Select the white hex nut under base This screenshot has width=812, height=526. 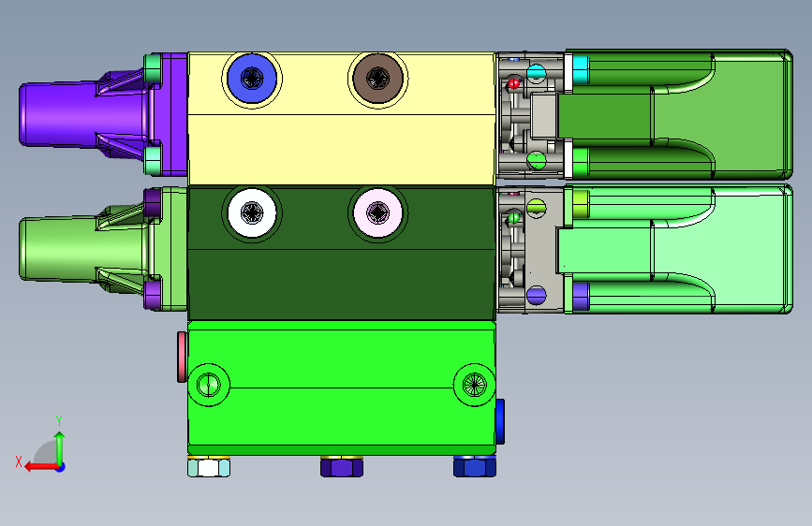pyautogui.click(x=209, y=467)
